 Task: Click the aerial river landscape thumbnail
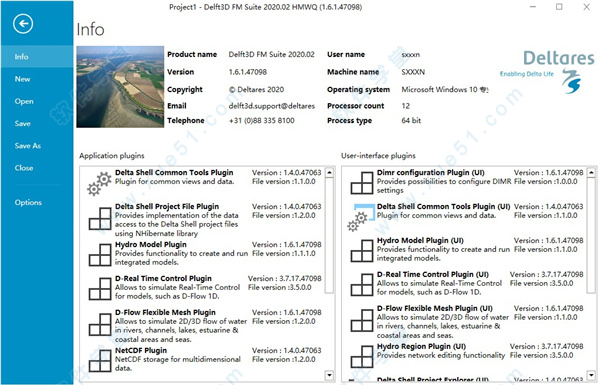(x=120, y=87)
